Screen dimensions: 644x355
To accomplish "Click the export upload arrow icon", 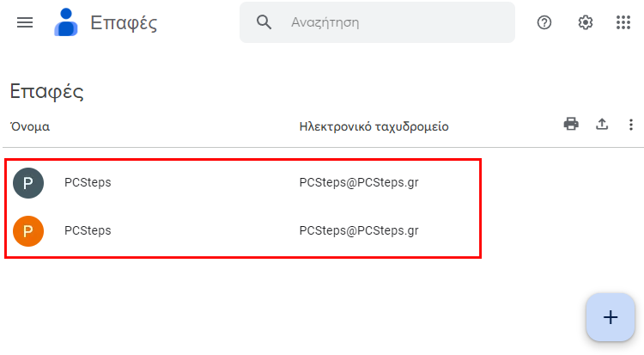I will [x=602, y=124].
